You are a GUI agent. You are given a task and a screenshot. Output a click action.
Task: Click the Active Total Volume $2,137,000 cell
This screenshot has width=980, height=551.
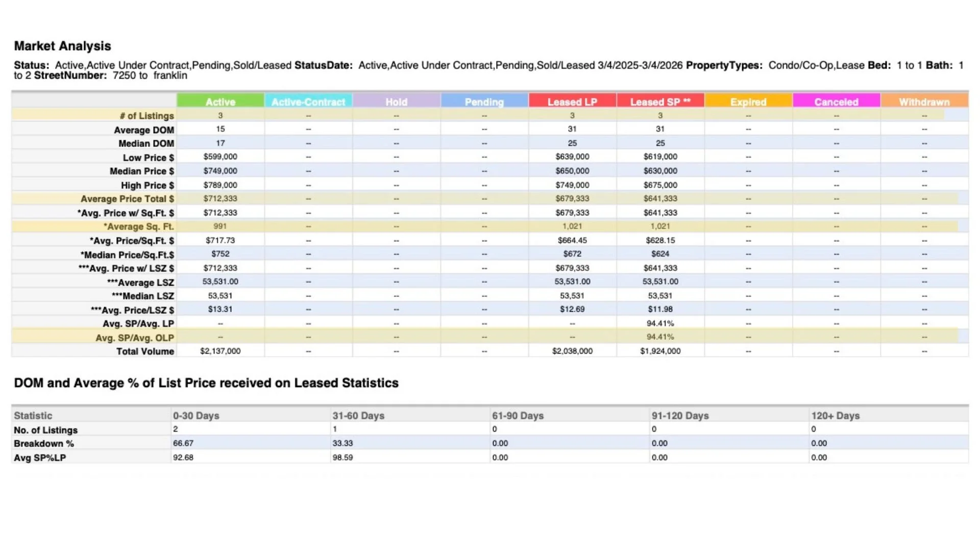220,351
